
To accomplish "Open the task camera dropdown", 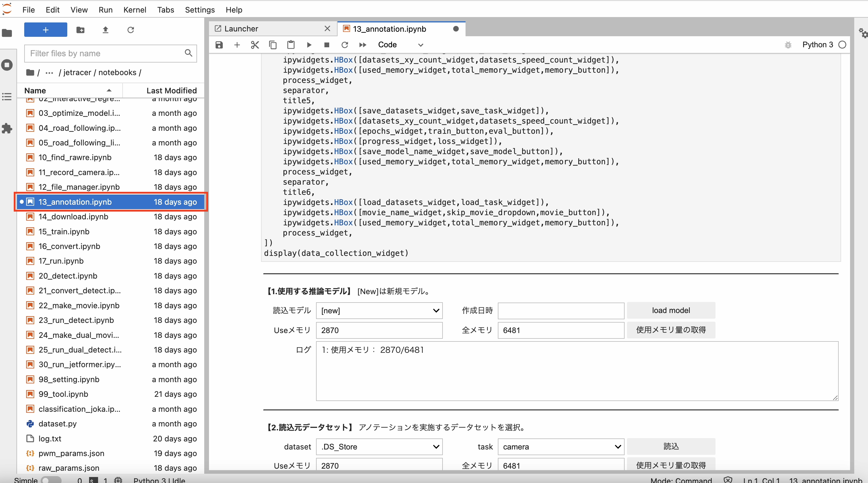I will 561,446.
